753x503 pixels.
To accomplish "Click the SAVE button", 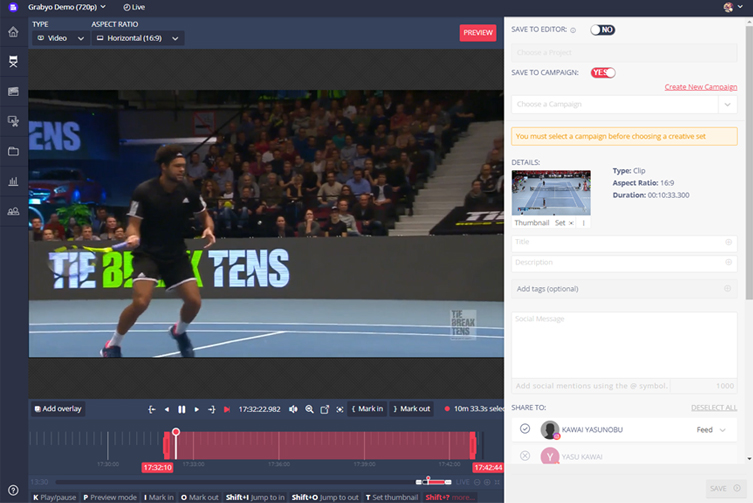I will tap(724, 488).
